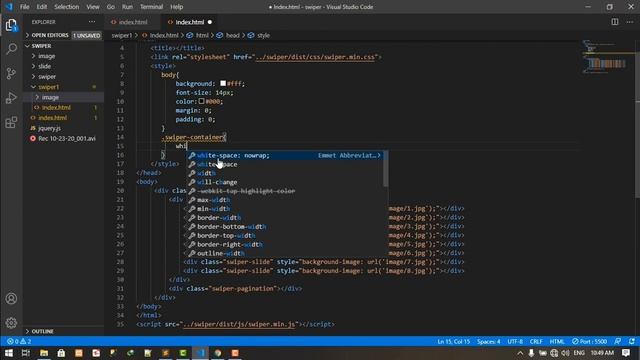Change indentation via Spaces: 4
The image size is (640, 360).
point(489,341)
